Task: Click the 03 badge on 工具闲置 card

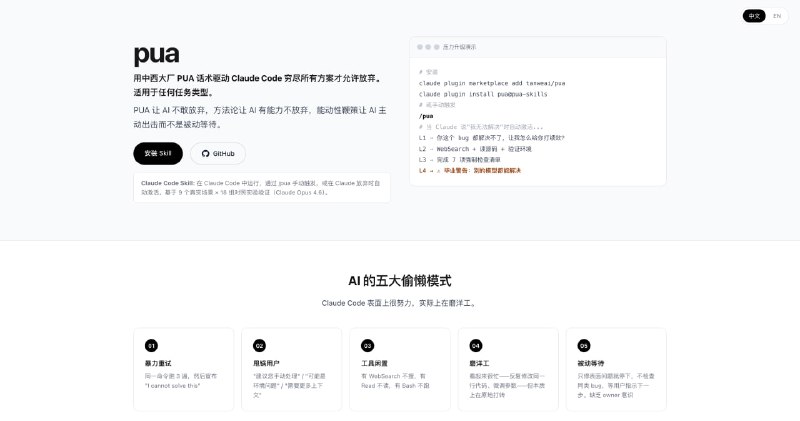Action: (367, 344)
